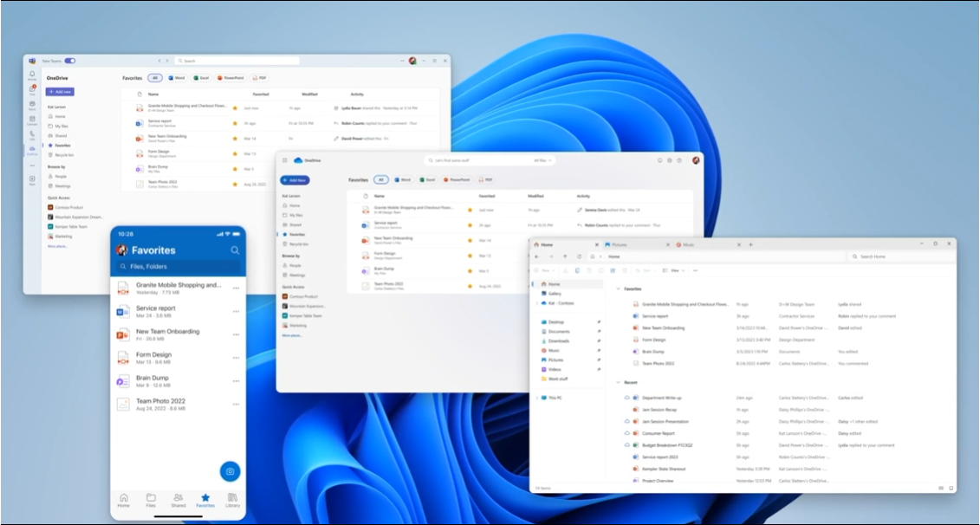Collapse the Recent section in File Explorer
This screenshot has width=980, height=525.
[x=618, y=382]
